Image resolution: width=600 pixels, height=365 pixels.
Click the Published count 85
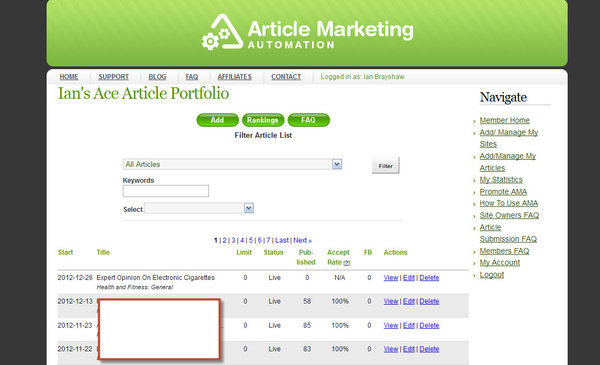pos(307,326)
